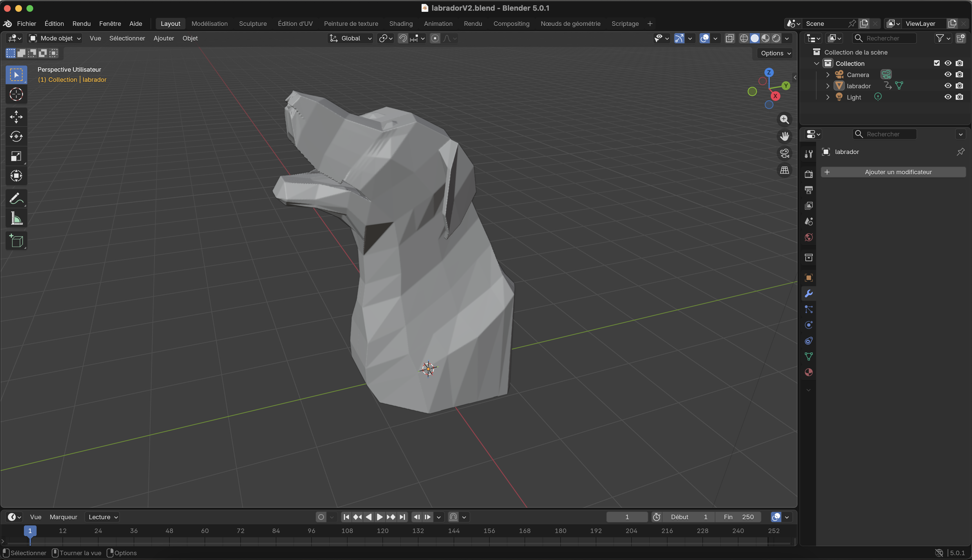This screenshot has width=972, height=560.
Task: Select the 3D cursor tool
Action: click(x=16, y=94)
